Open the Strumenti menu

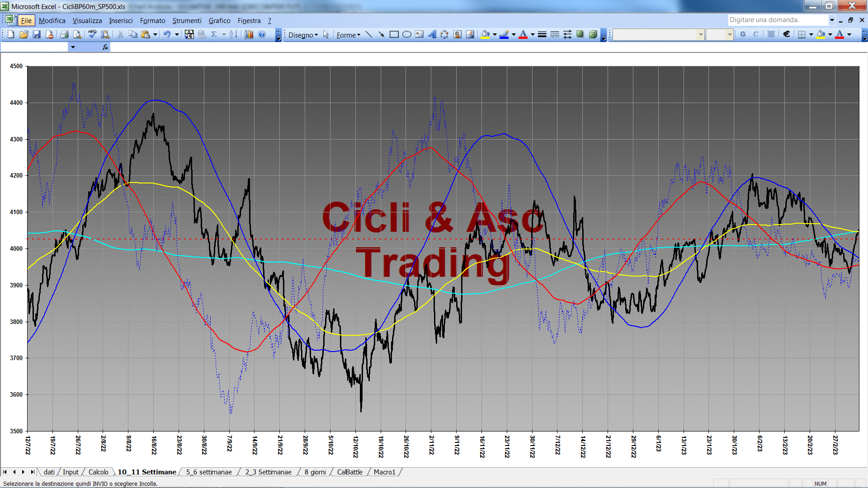click(x=187, y=20)
